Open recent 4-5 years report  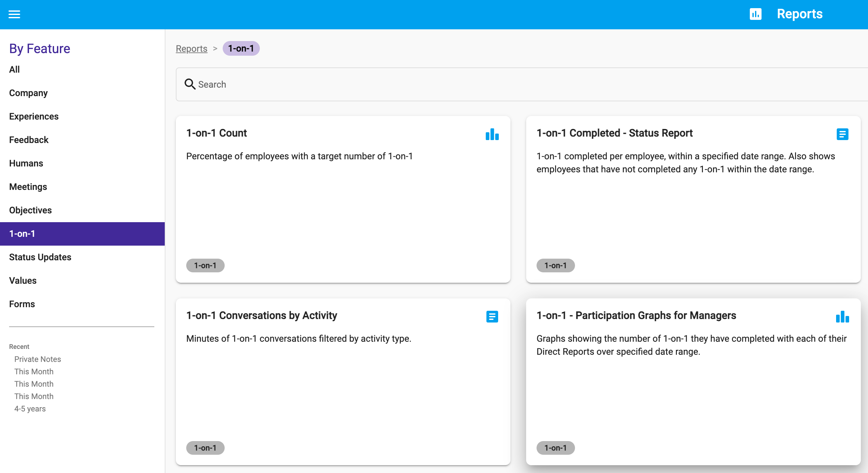tap(30, 408)
